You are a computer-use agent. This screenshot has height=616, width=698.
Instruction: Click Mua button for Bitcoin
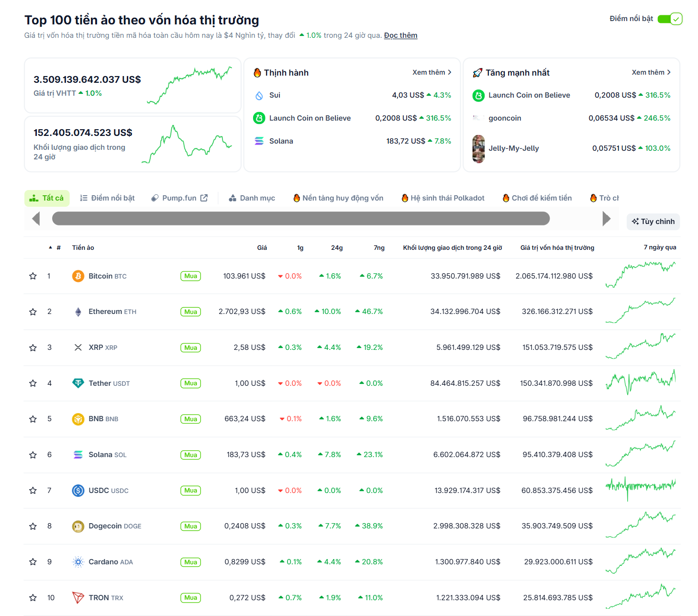coord(190,276)
